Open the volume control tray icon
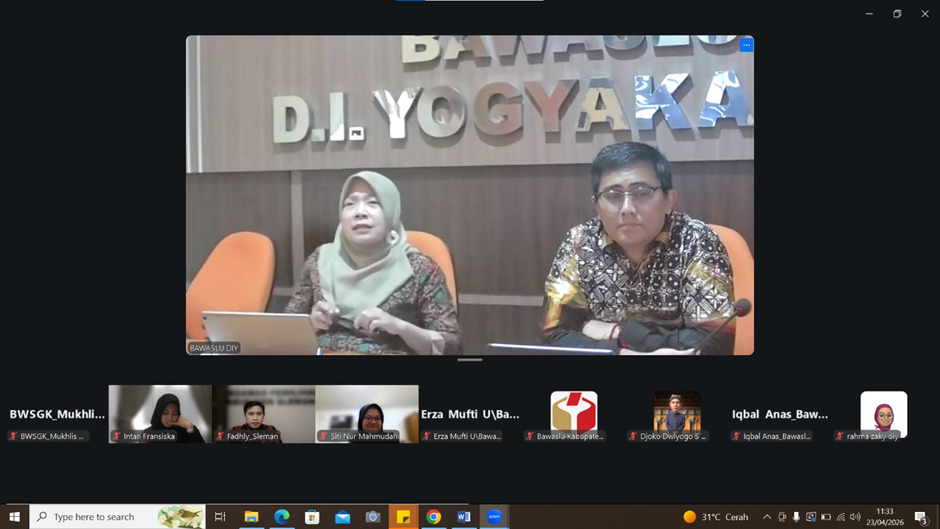This screenshot has width=940, height=529. [855, 516]
